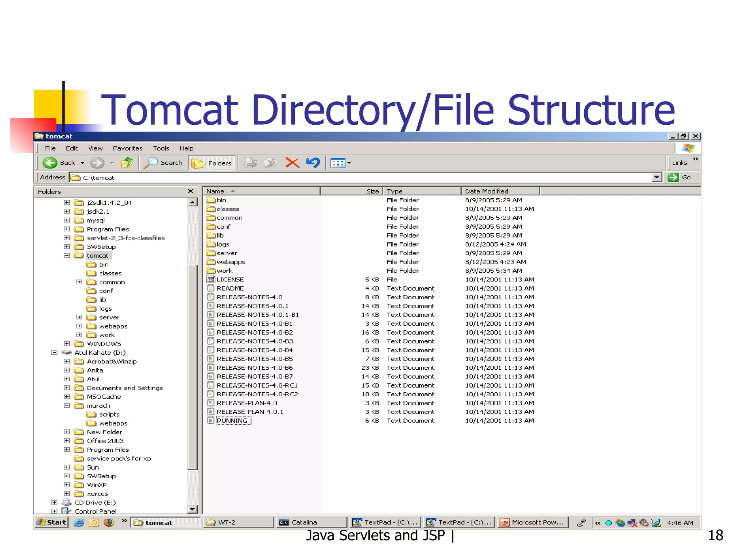Click the red Delete X icon

[292, 163]
